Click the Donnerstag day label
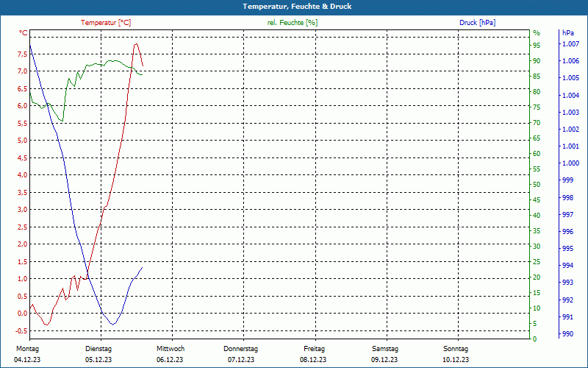The height and width of the screenshot is (368, 588). [x=241, y=349]
